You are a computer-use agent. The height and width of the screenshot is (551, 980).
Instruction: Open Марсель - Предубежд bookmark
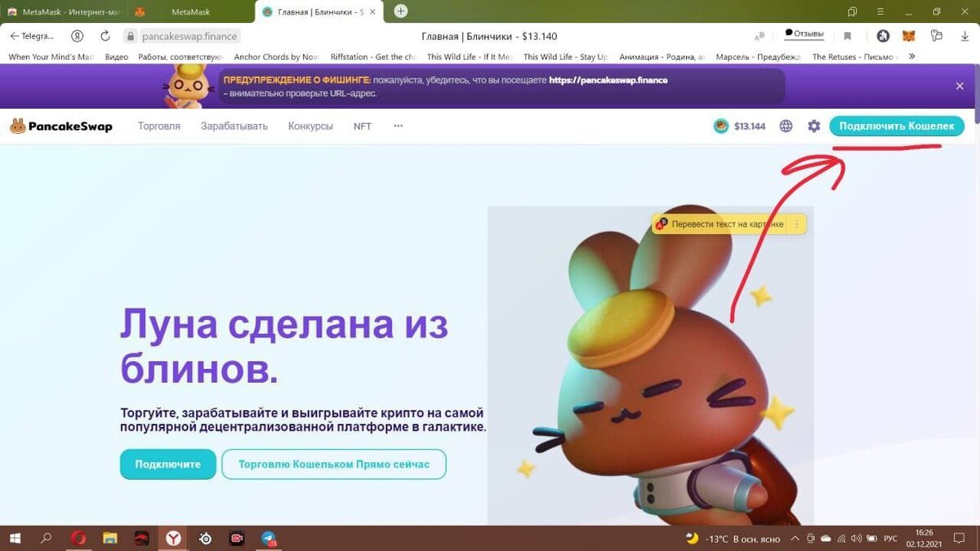759,57
